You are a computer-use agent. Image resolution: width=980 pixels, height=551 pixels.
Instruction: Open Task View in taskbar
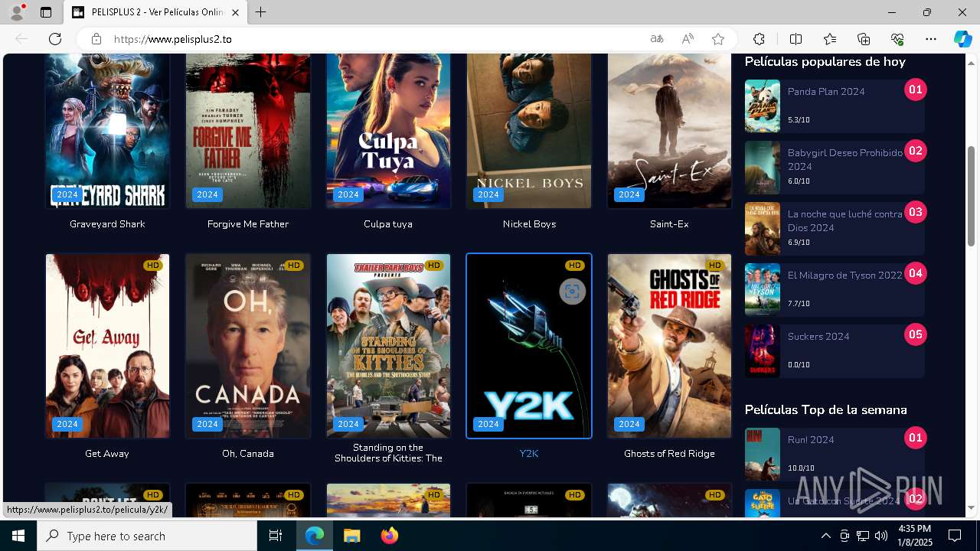[276, 536]
